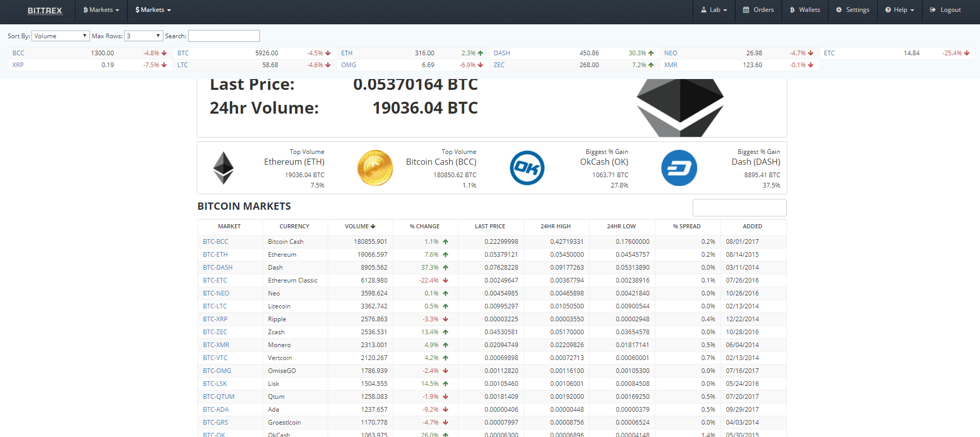
Task: Expand the Dollar Markets menu
Action: tap(153, 10)
